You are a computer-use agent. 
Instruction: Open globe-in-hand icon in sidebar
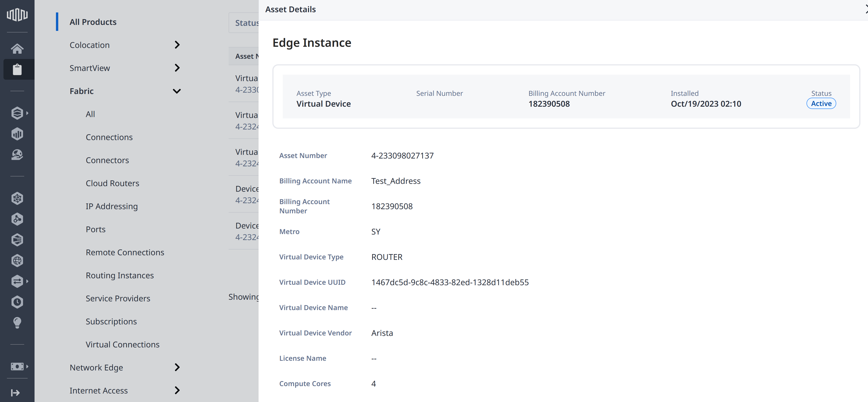point(17,155)
